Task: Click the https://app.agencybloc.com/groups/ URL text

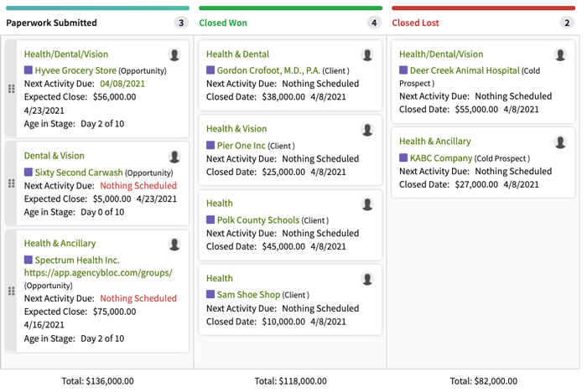Action: [98, 273]
